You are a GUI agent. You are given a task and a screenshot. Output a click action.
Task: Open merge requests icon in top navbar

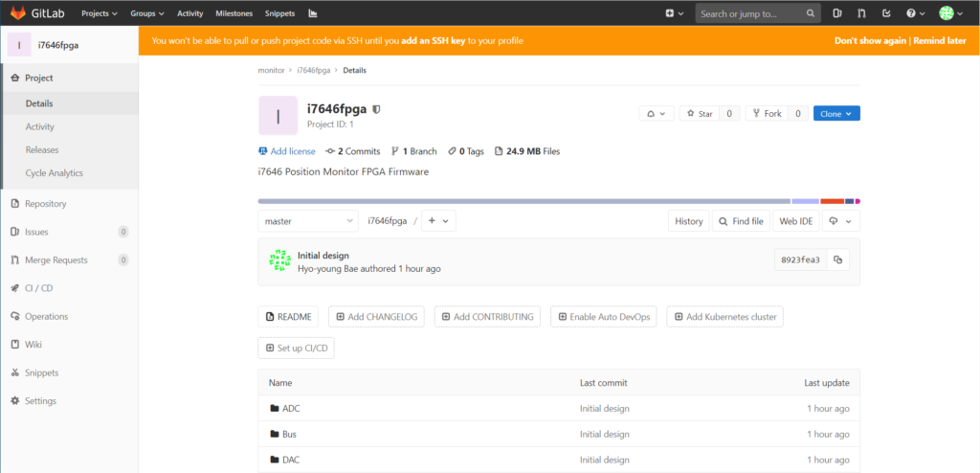click(x=862, y=13)
